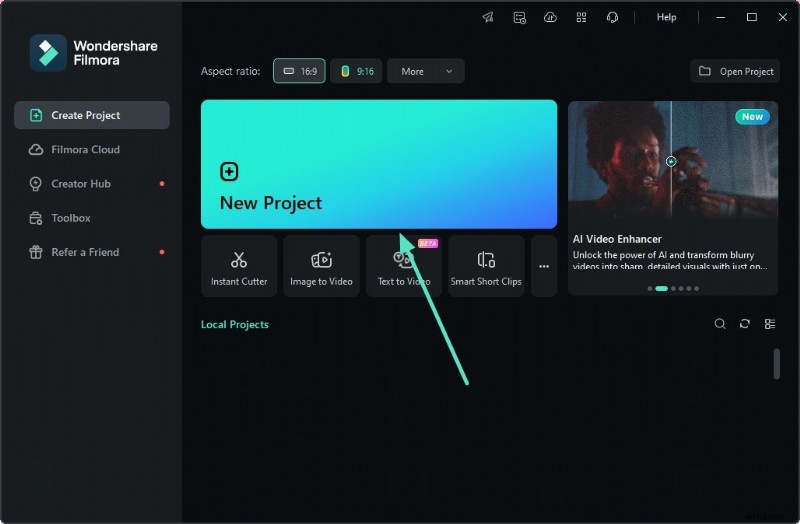Open the Smart Short Clips tool
This screenshot has width=800, height=524.
pos(486,267)
